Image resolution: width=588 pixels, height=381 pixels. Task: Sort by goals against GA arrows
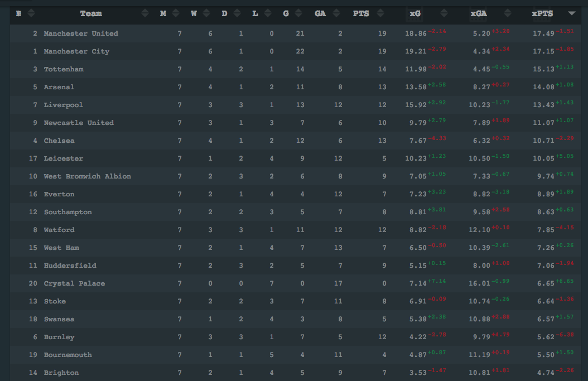click(336, 13)
